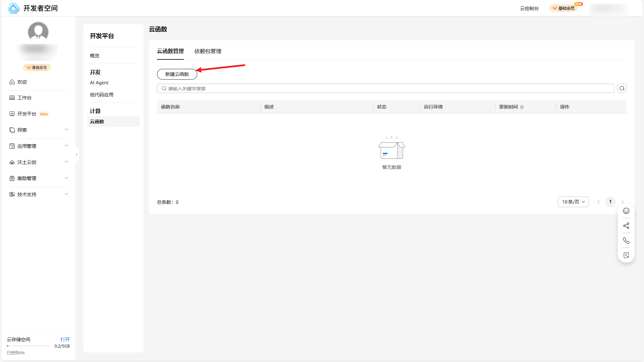
Task: Click the share icon in floating panel
Action: pos(626,226)
